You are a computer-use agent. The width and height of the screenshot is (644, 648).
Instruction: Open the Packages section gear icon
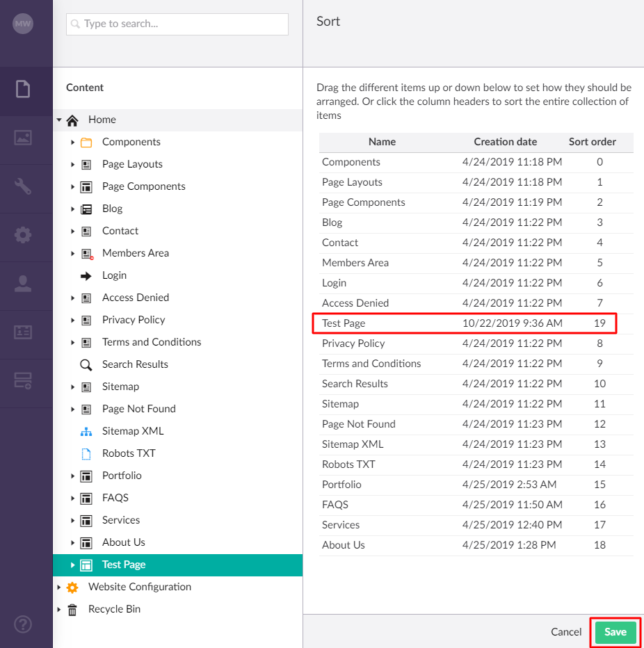pyautogui.click(x=23, y=235)
